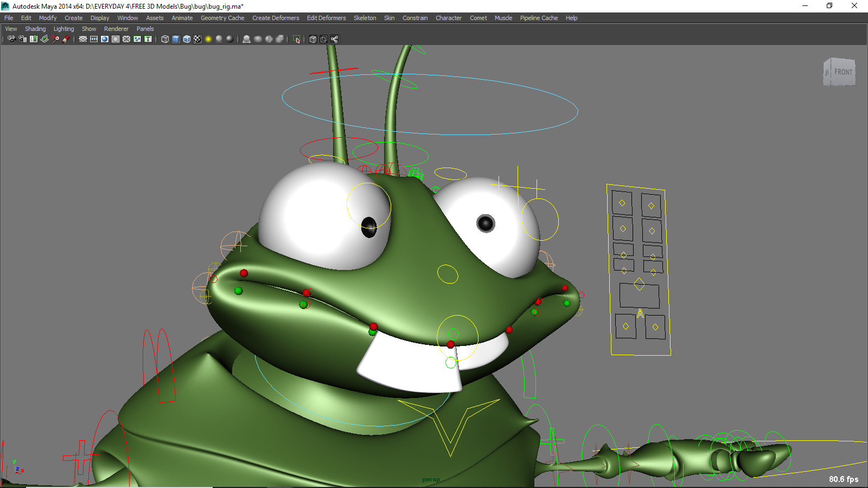Open the Muscle menu
Screen dimensions: 868x488
coord(503,18)
